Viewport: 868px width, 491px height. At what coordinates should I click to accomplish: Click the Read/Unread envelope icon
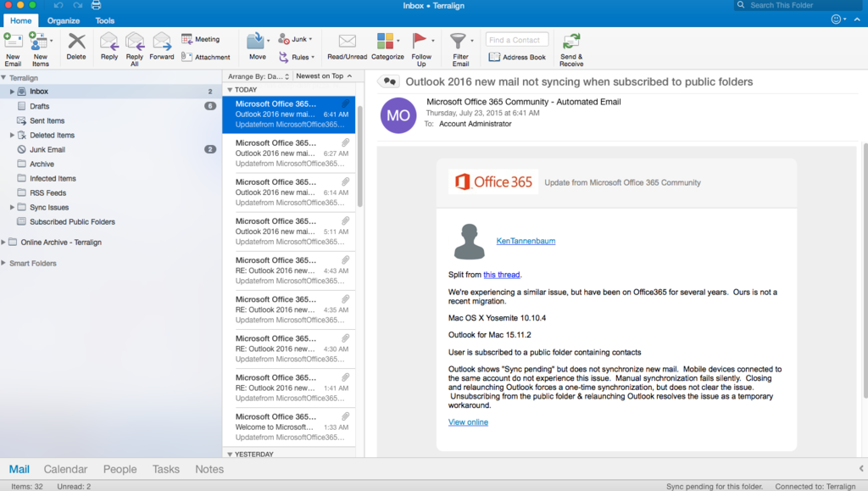pos(347,42)
